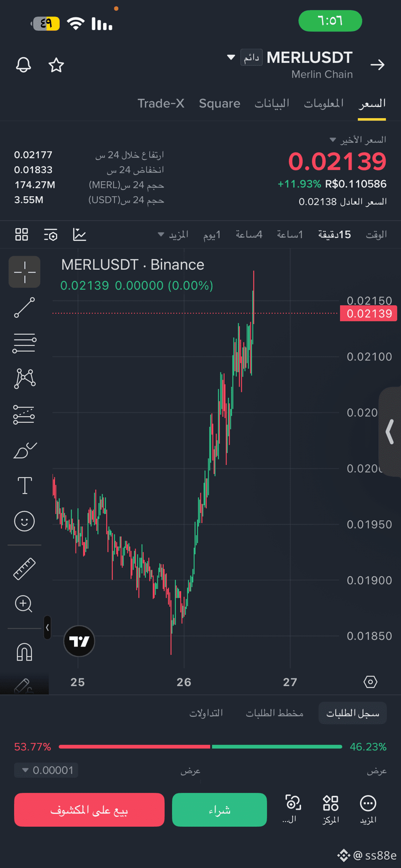
Task: Open the مخطط الطلبات depth chart tab
Action: [275, 713]
